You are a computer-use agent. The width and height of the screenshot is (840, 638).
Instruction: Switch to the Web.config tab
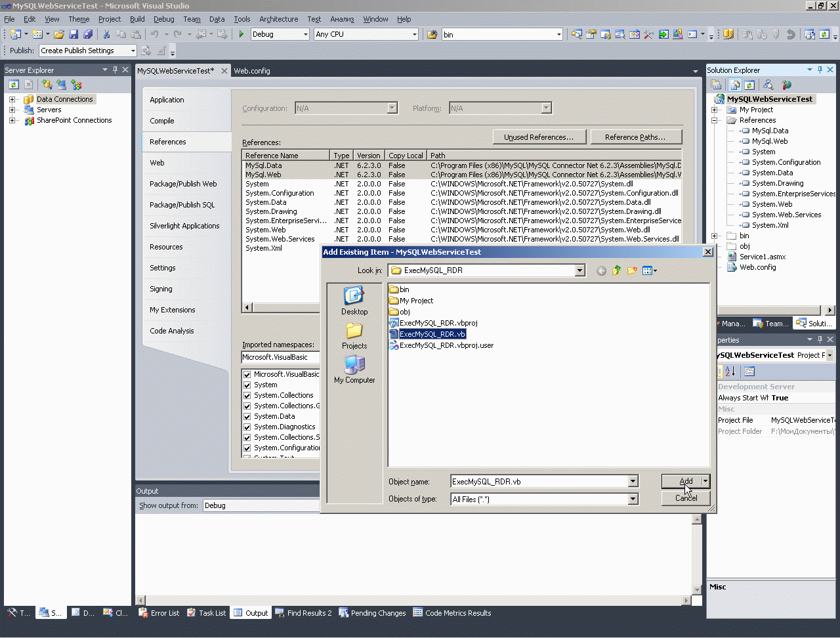pyautogui.click(x=252, y=71)
